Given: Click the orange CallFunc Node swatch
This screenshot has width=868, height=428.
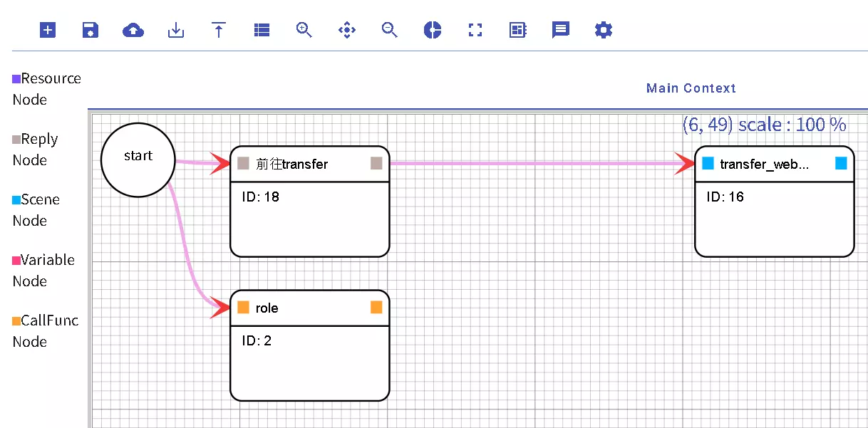Looking at the screenshot, I should click(x=16, y=321).
